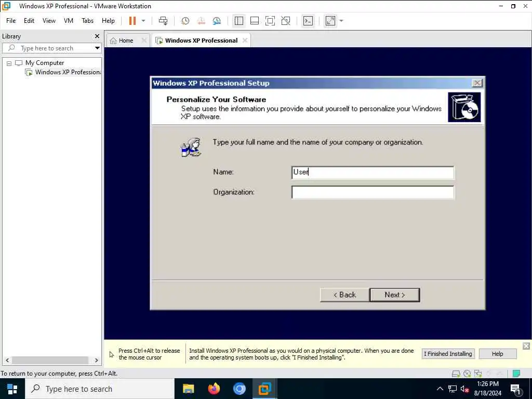Open the console view icon
The image size is (532, 399).
coord(308,21)
